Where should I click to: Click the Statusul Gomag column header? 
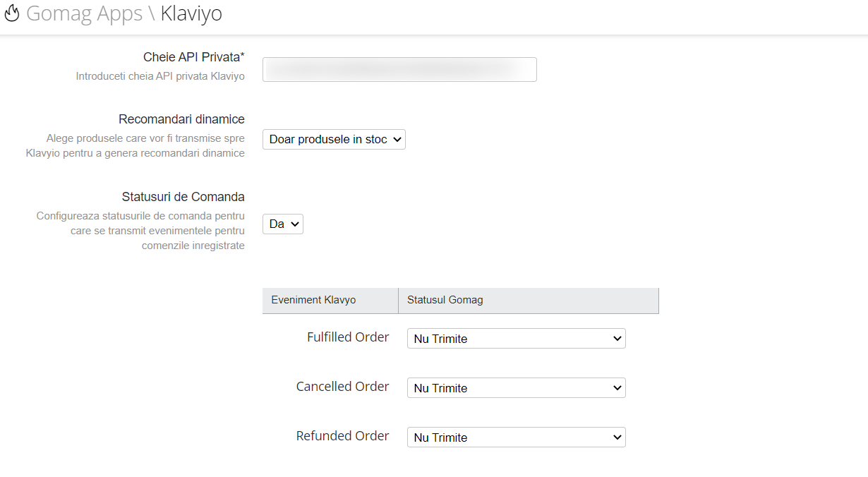tap(529, 300)
